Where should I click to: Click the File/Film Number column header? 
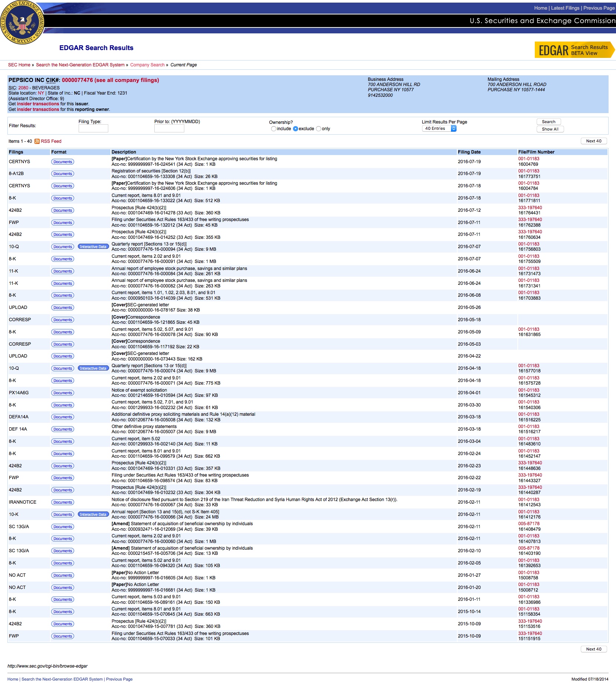(536, 152)
